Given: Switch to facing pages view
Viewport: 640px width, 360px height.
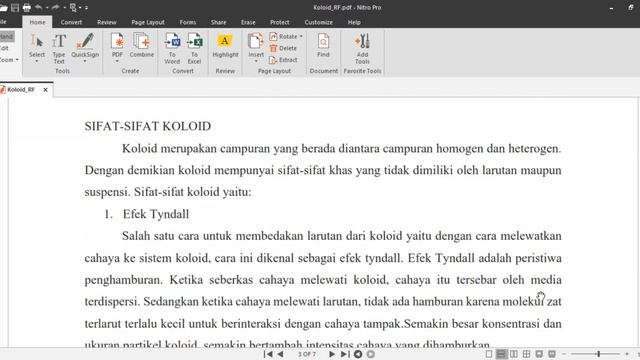Looking at the screenshot, I should (x=514, y=354).
